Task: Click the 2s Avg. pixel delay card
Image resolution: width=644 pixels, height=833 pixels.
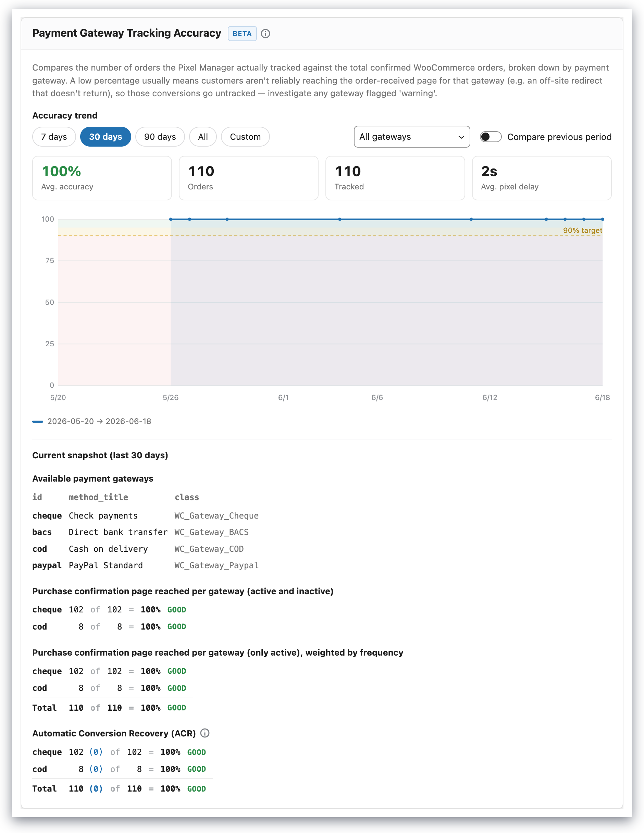Action: (542, 178)
